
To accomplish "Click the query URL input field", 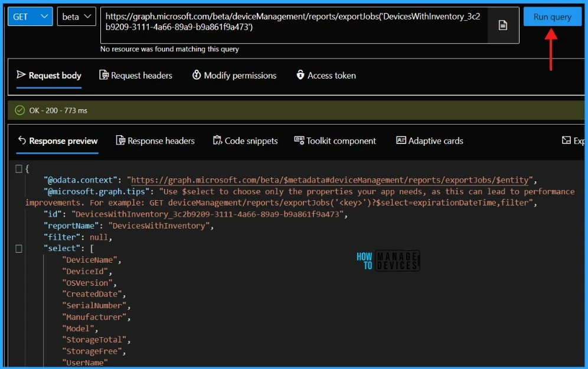I will 293,25.
